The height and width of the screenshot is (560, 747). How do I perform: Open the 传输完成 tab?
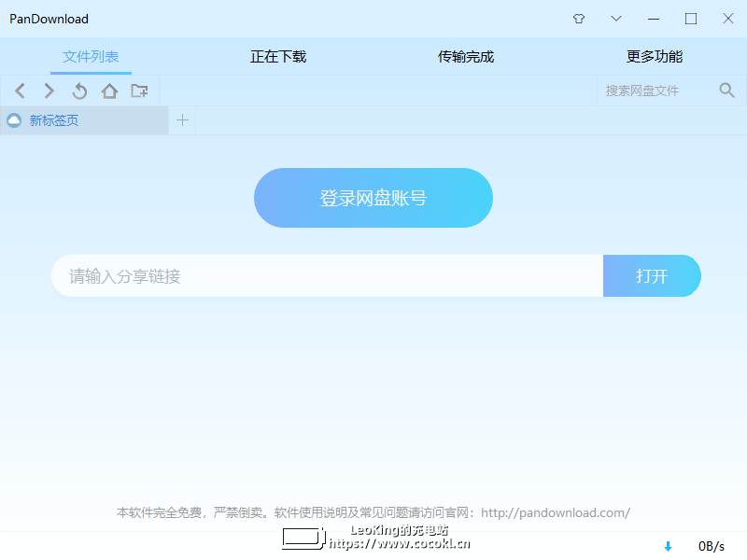coord(466,57)
